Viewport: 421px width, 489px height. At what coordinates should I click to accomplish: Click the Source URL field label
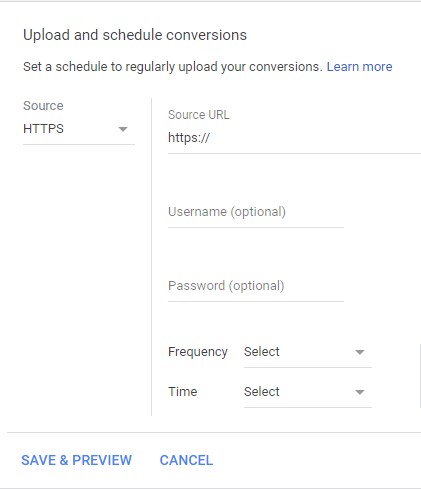(x=199, y=115)
